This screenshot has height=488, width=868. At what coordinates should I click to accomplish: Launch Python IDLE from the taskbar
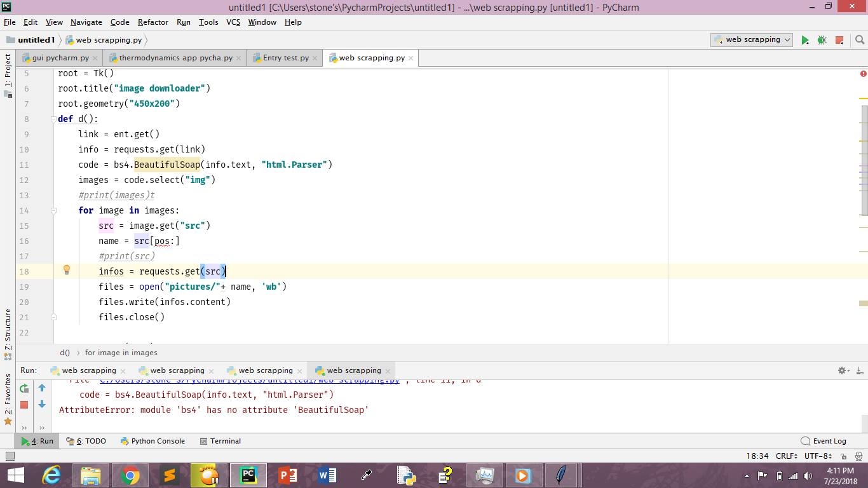(405, 475)
